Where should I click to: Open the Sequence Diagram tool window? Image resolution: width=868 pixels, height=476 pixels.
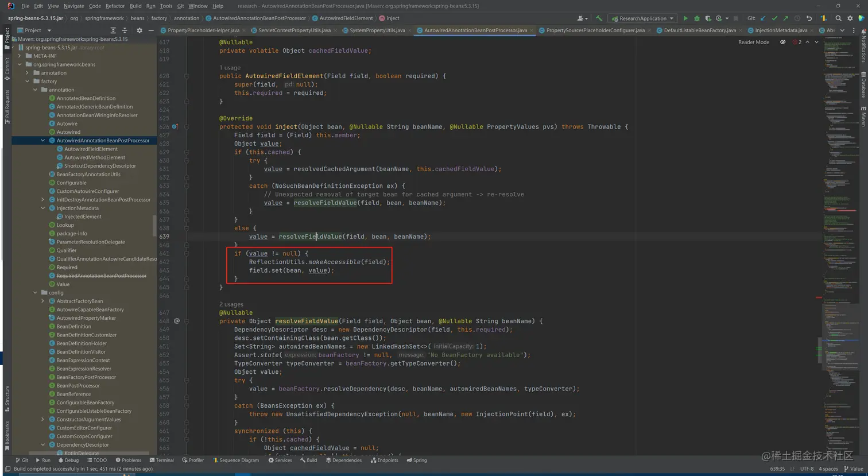[x=236, y=460]
